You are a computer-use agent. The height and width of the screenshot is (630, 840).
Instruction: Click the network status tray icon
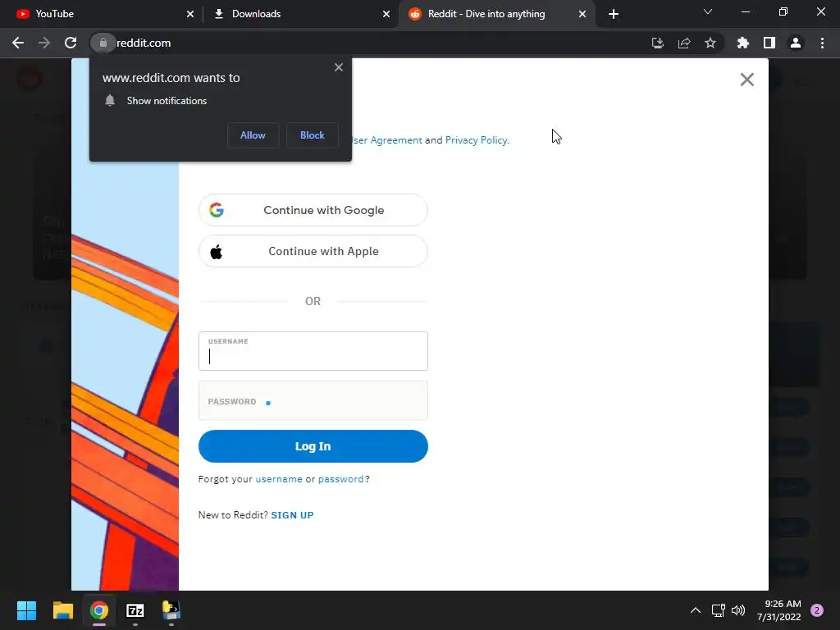click(x=718, y=610)
